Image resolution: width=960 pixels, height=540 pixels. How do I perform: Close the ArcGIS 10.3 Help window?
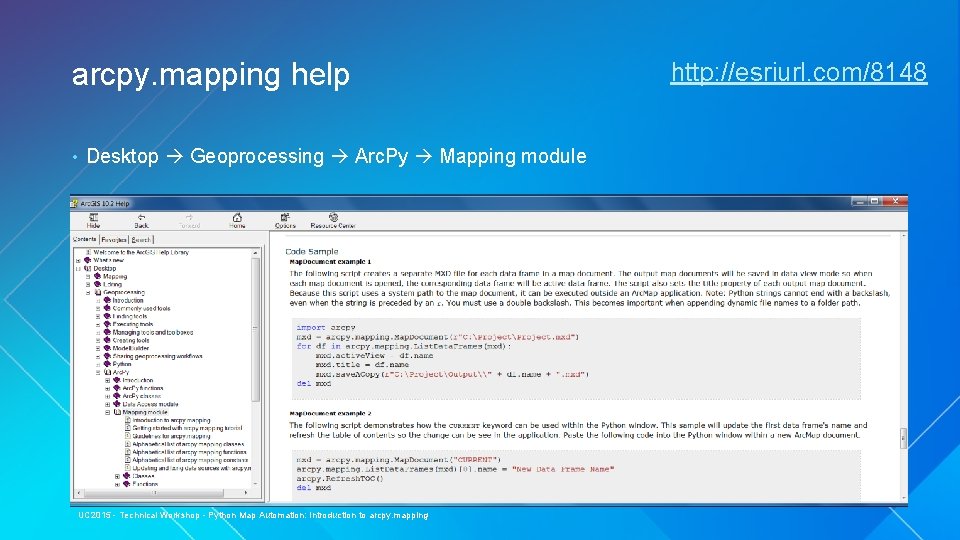pyautogui.click(x=895, y=201)
